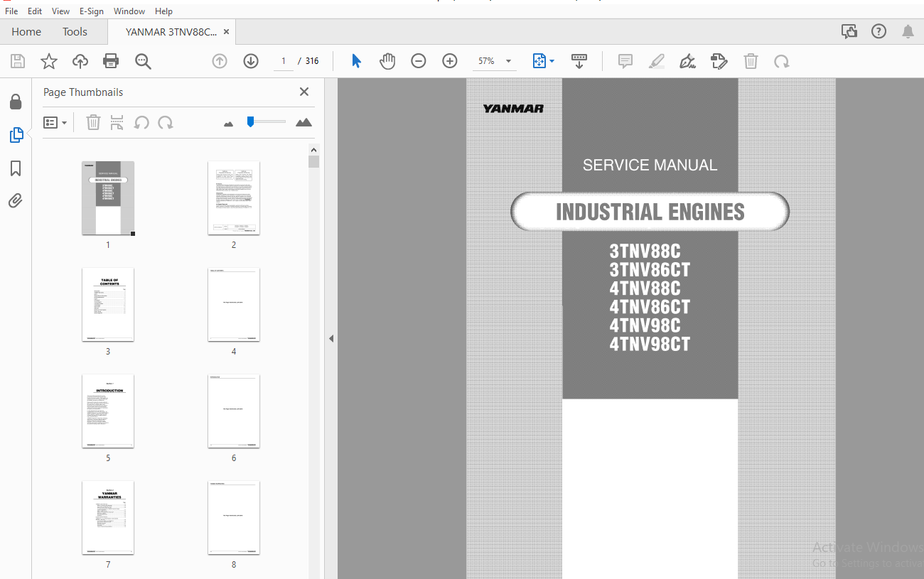Open the Bookmarks panel icon
924x579 pixels.
(x=16, y=168)
